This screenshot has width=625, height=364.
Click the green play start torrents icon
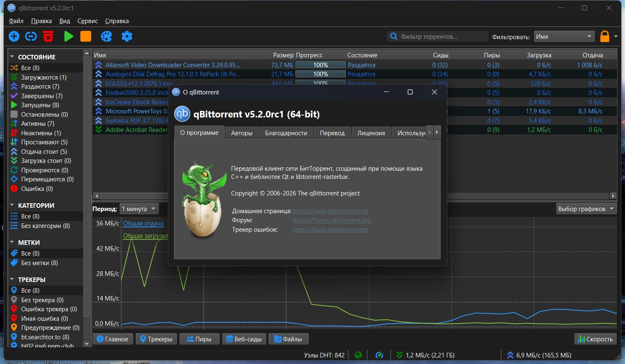coord(68,36)
